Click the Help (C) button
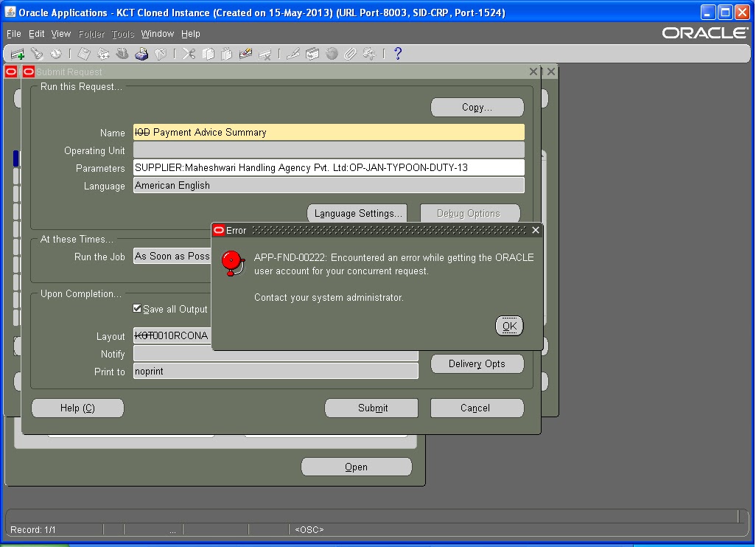 coord(77,408)
